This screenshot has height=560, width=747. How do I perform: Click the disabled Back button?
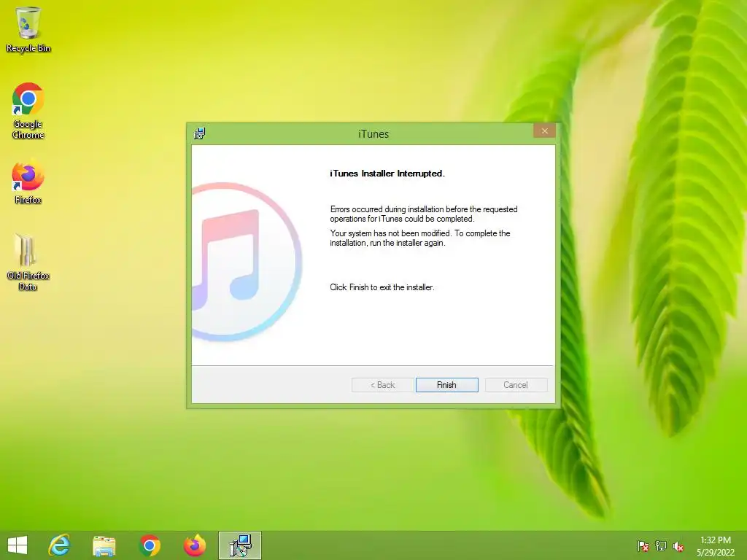pos(382,385)
